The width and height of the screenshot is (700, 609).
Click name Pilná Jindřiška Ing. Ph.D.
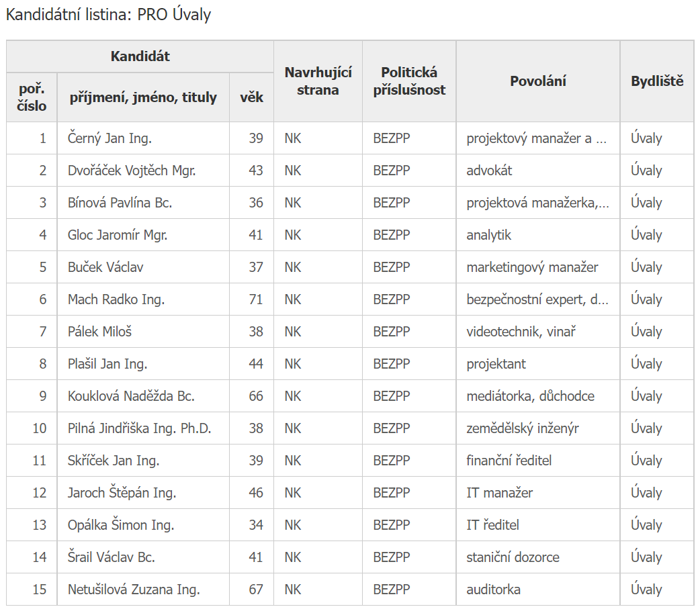point(139,428)
